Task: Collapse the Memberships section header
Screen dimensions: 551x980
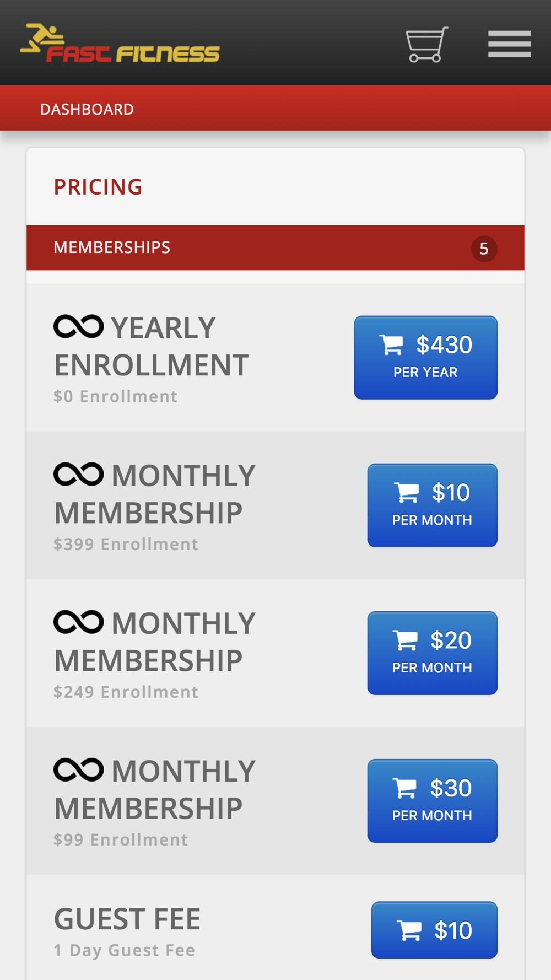Action: click(x=275, y=247)
